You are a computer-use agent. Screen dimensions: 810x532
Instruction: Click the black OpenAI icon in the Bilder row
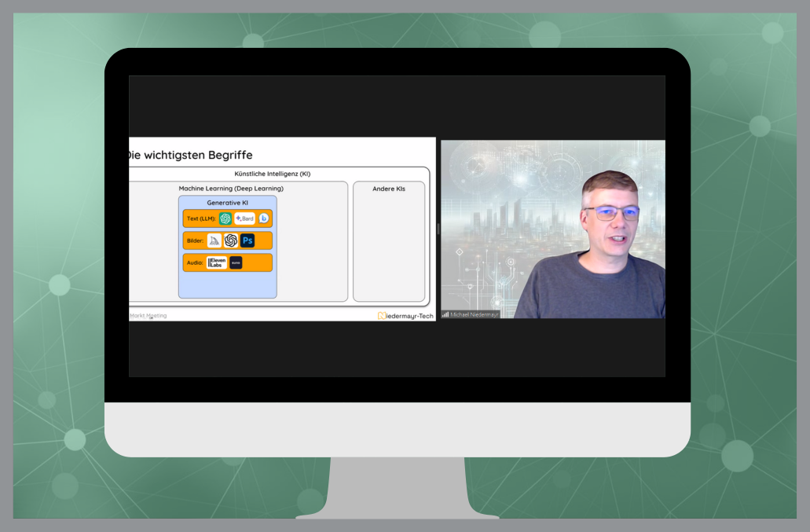pyautogui.click(x=231, y=240)
